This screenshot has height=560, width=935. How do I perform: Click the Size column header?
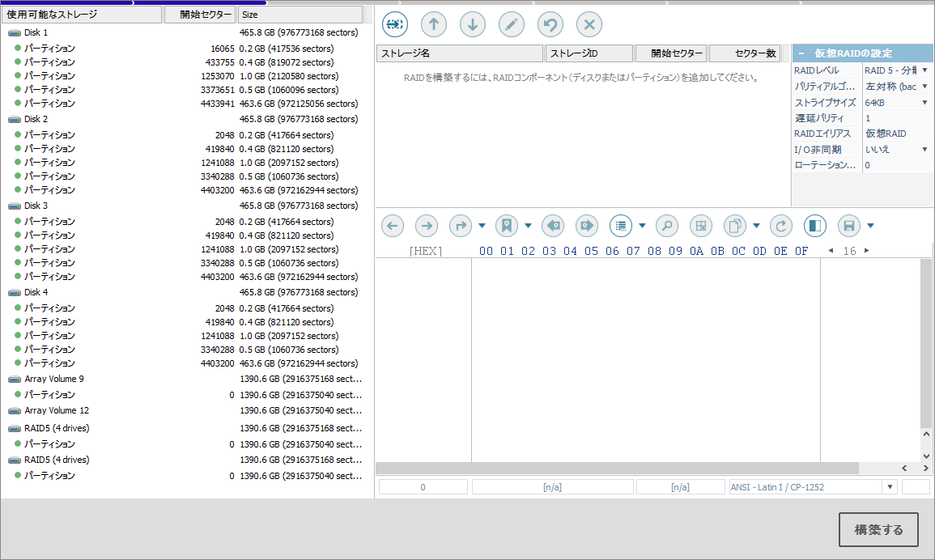coord(300,15)
